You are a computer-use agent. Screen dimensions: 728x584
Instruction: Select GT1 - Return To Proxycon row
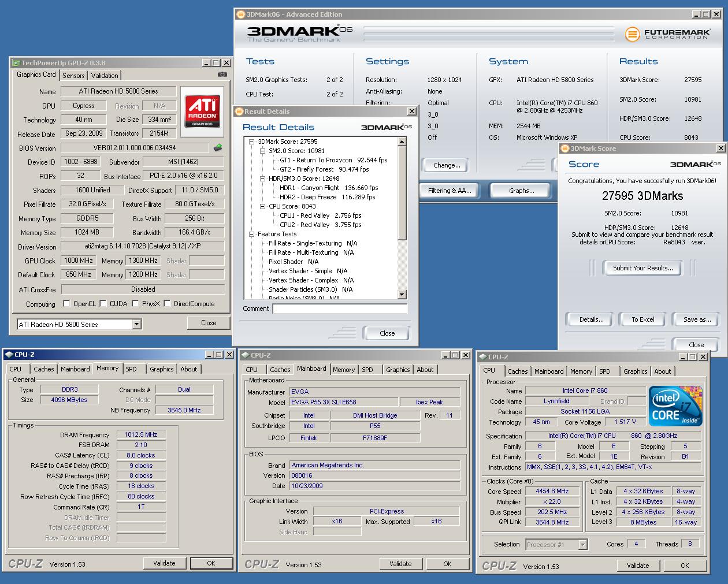333,160
